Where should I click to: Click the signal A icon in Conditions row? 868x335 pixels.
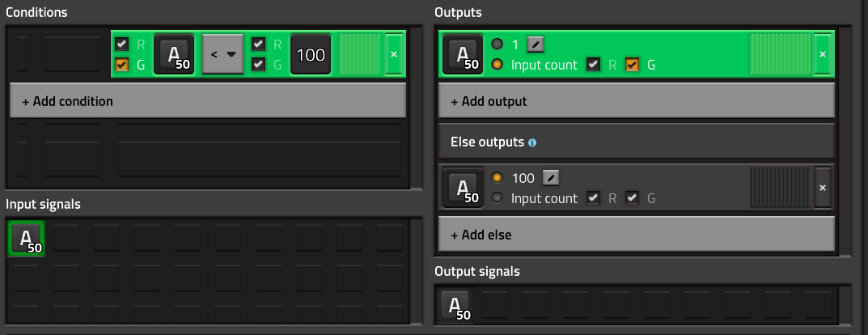coord(174,54)
